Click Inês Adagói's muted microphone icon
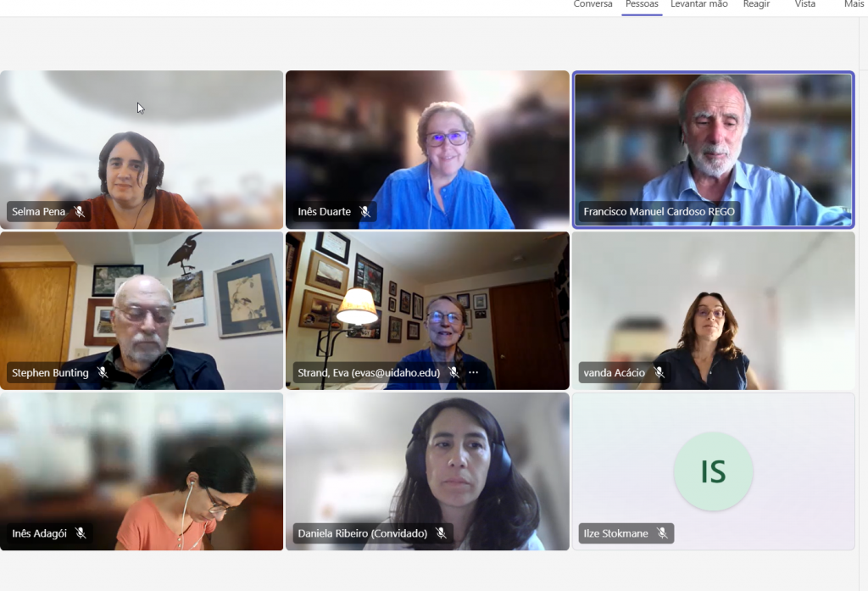Screen dimensions: 868x591 [81, 533]
